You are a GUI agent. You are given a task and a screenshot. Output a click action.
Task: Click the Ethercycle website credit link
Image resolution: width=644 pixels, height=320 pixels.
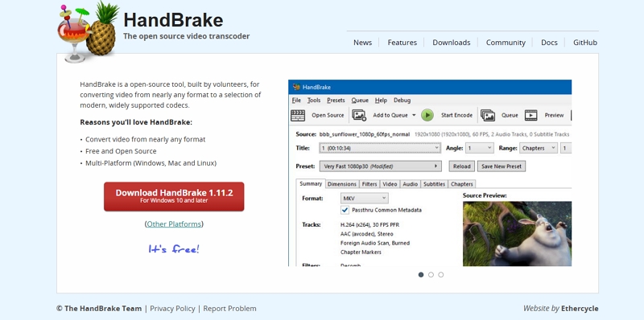[580, 309]
